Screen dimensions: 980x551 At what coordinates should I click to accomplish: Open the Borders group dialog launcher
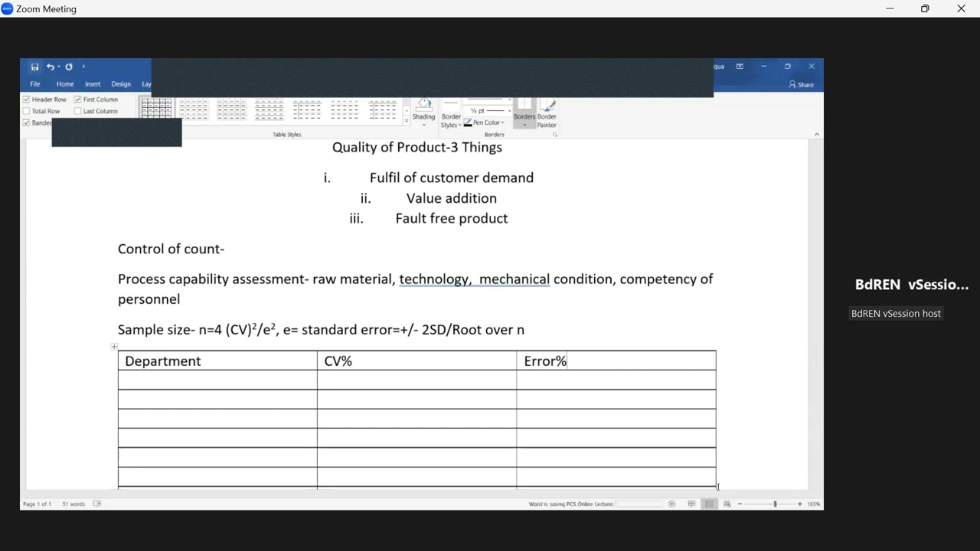[555, 135]
